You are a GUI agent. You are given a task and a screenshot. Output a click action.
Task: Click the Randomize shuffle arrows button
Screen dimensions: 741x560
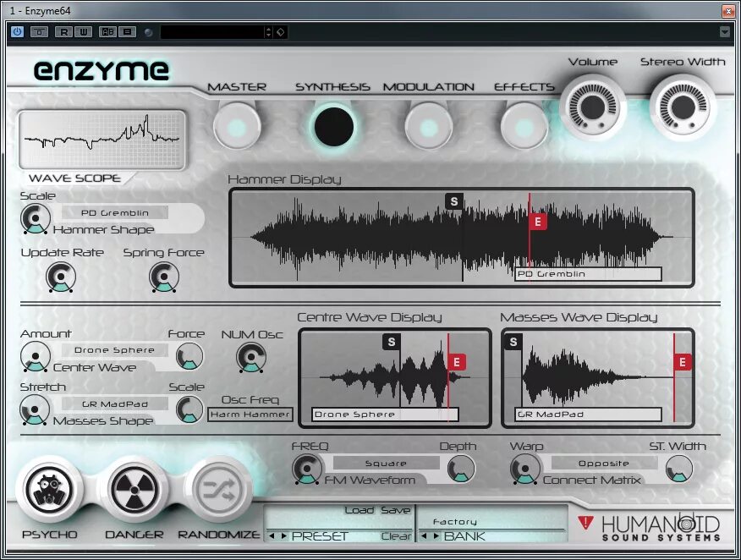click(x=218, y=490)
